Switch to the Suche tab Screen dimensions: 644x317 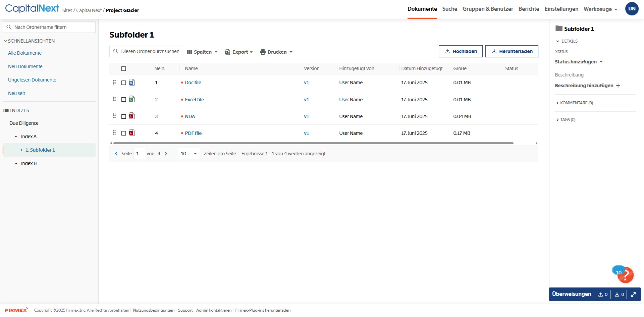(450, 9)
